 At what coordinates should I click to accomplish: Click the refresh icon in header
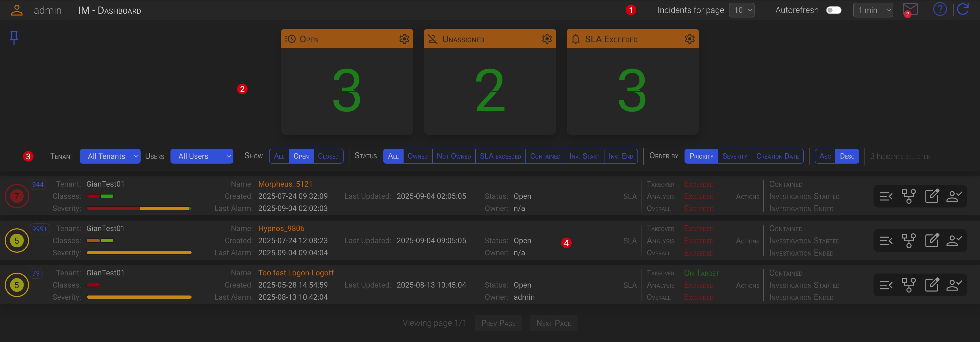click(x=963, y=9)
